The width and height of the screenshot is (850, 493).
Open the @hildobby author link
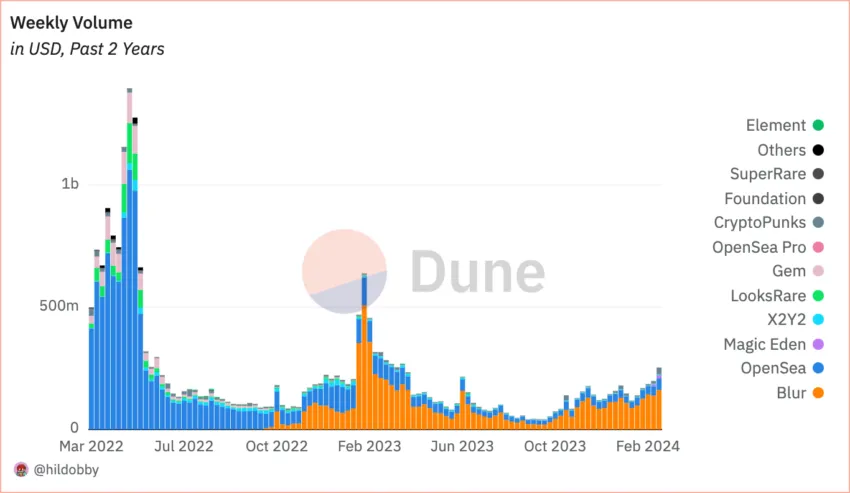click(66, 470)
